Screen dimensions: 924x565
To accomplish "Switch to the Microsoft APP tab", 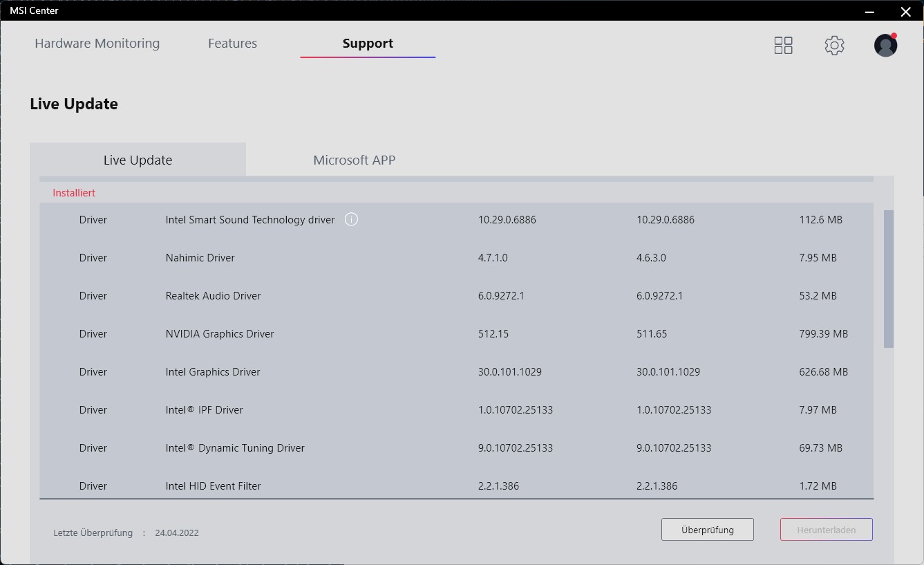I will pyautogui.click(x=354, y=160).
